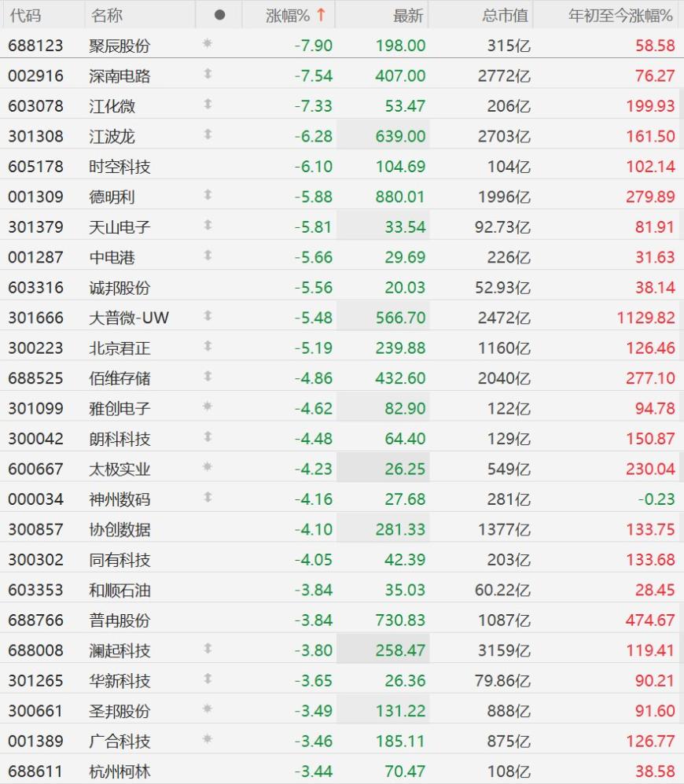Viewport: 684px width, 784px height.
Task: Click change value -4.86
Action: [x=313, y=378]
